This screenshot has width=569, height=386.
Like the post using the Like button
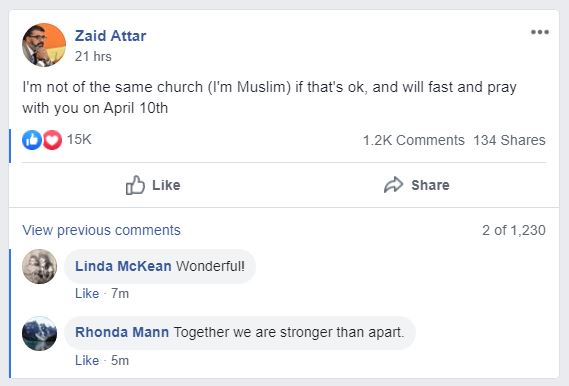click(x=153, y=185)
